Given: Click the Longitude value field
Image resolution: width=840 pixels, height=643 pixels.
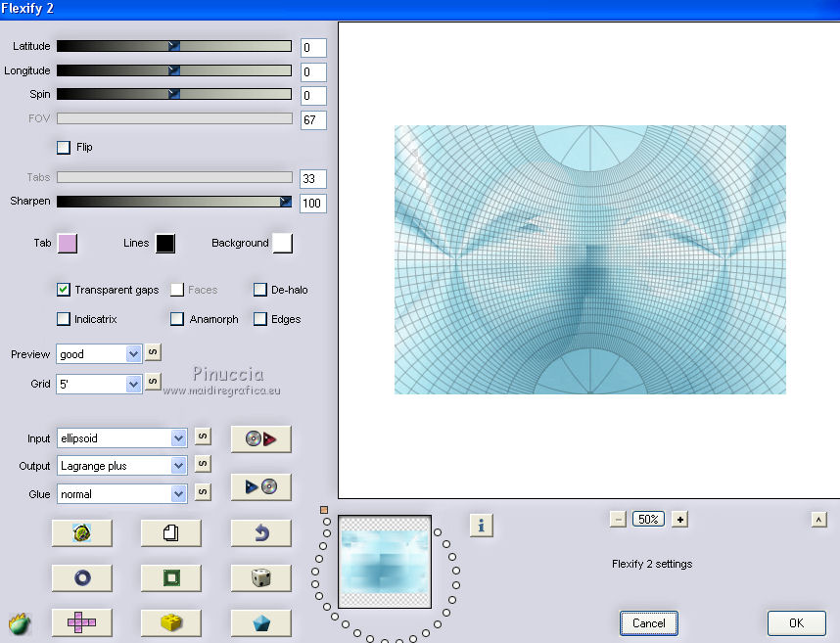Looking at the screenshot, I should [x=313, y=71].
